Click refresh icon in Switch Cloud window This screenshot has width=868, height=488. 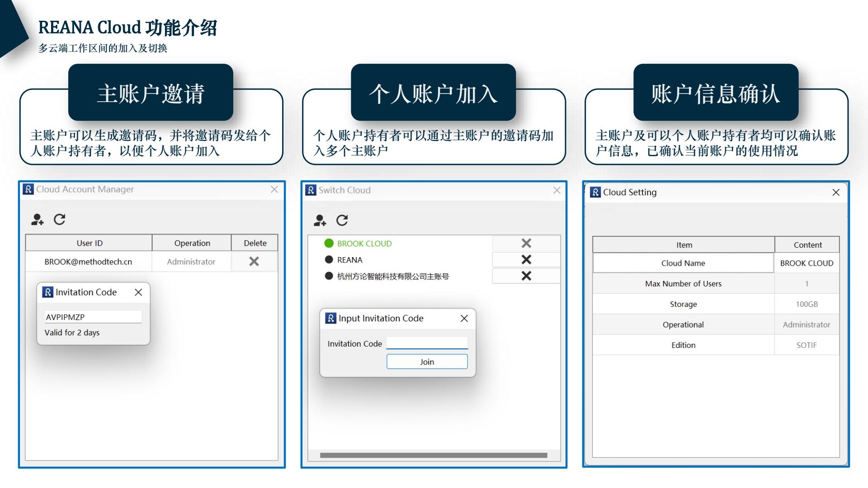(x=342, y=221)
